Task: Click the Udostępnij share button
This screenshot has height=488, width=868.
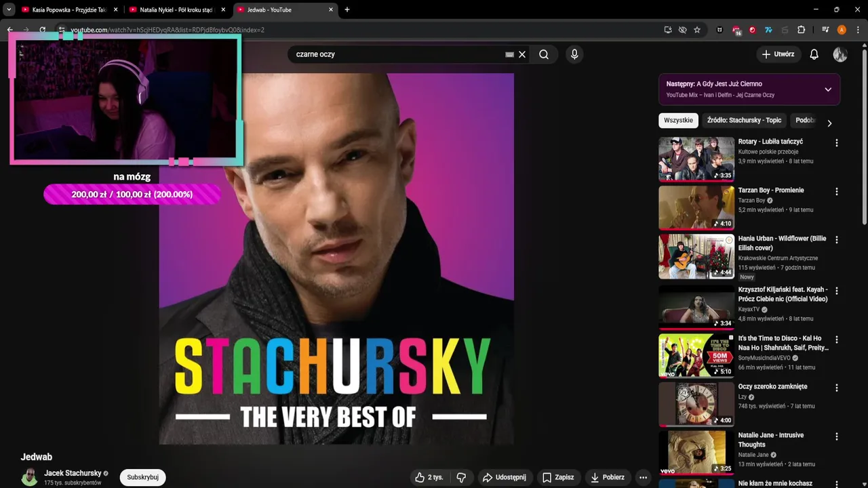Action: coord(505,477)
